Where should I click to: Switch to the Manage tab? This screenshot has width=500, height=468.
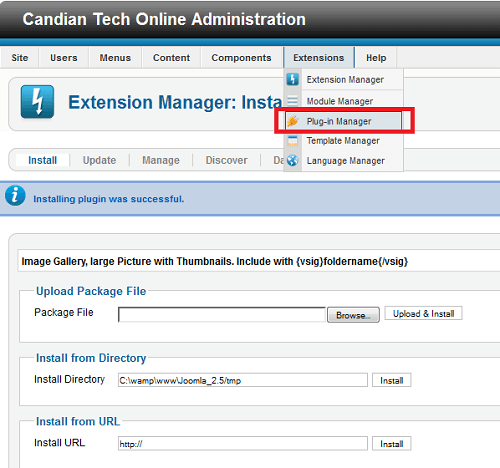[161, 160]
